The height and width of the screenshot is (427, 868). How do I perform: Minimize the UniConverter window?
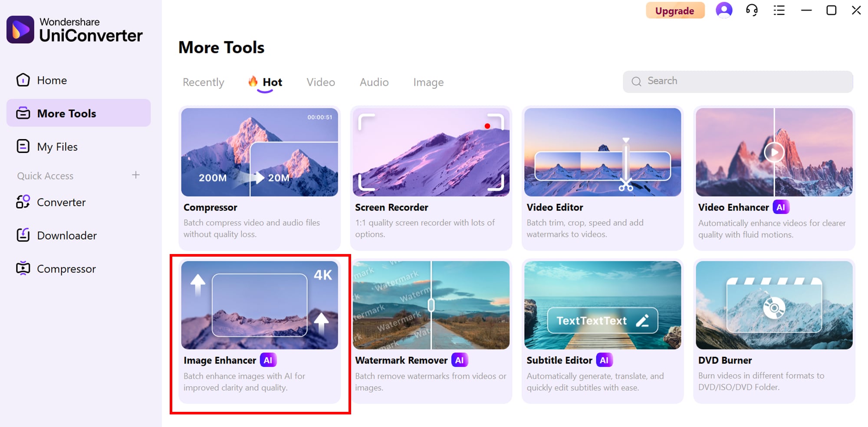click(x=806, y=10)
